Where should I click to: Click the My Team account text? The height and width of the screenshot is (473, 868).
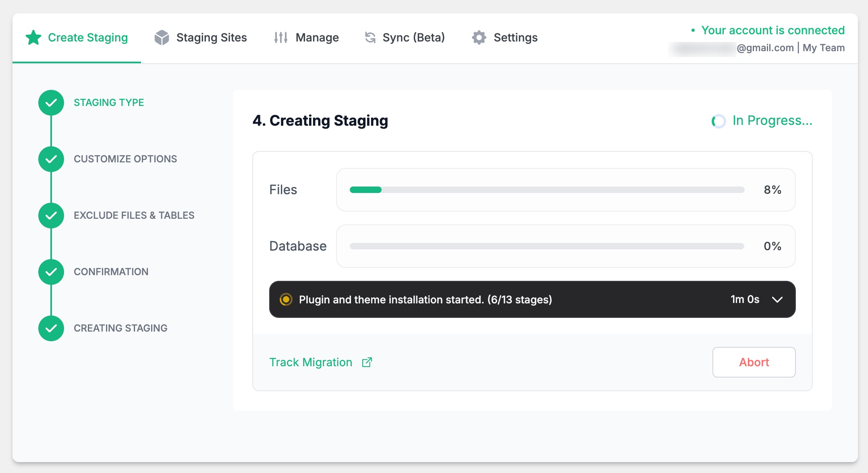pos(823,48)
